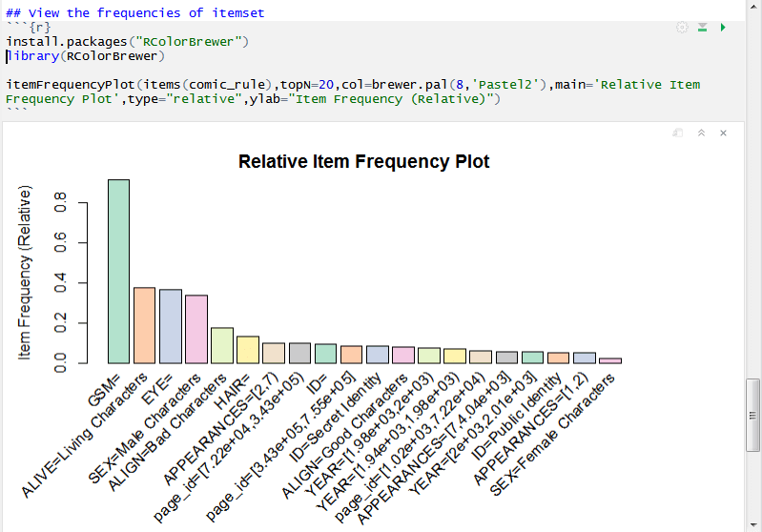The height and width of the screenshot is (532, 762).
Task: Place cursor on install.packages code line
Action: (x=127, y=42)
